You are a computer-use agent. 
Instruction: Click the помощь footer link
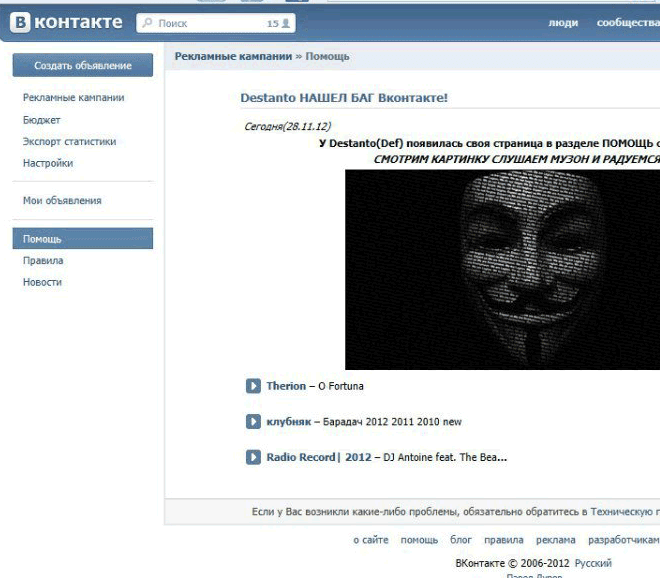pyautogui.click(x=419, y=540)
